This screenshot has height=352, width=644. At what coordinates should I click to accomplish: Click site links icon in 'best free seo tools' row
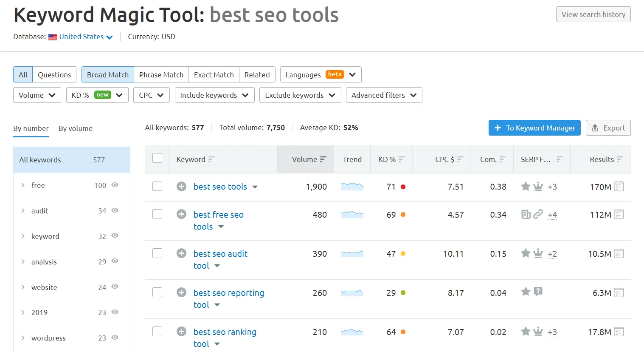(538, 214)
